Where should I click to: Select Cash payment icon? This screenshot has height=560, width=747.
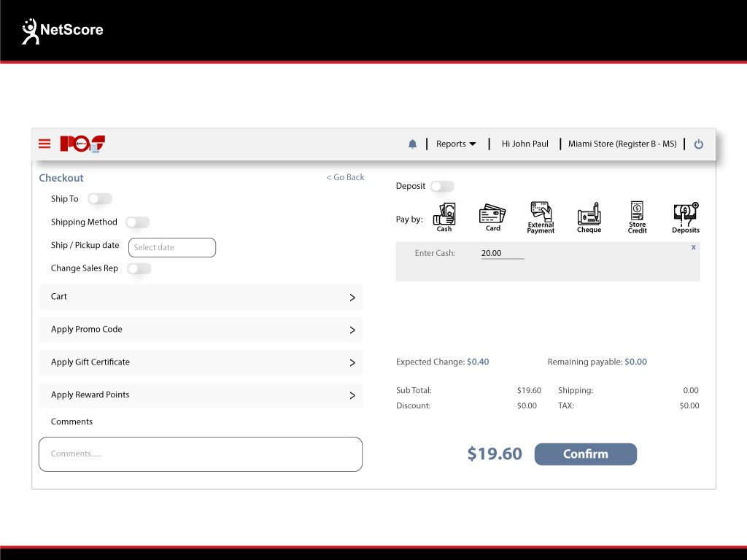click(444, 217)
